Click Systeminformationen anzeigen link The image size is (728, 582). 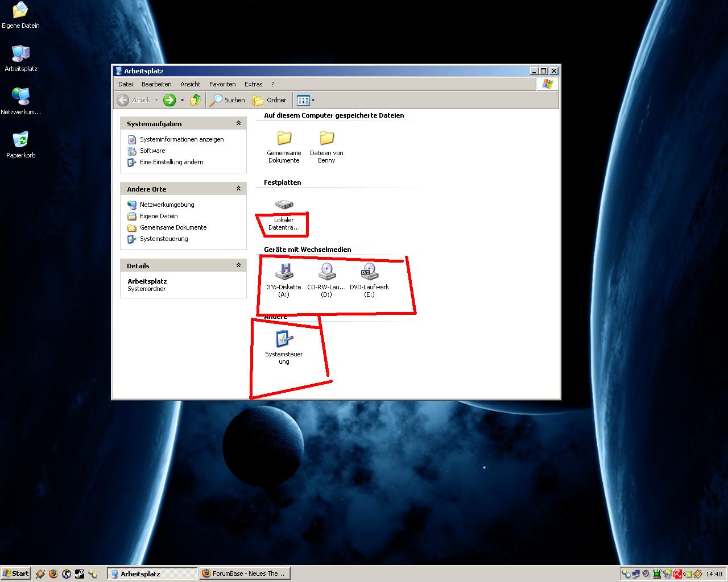pyautogui.click(x=181, y=139)
